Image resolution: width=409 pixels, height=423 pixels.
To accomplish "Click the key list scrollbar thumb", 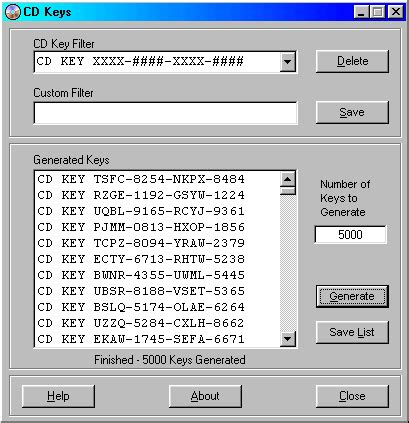I will [x=287, y=191].
